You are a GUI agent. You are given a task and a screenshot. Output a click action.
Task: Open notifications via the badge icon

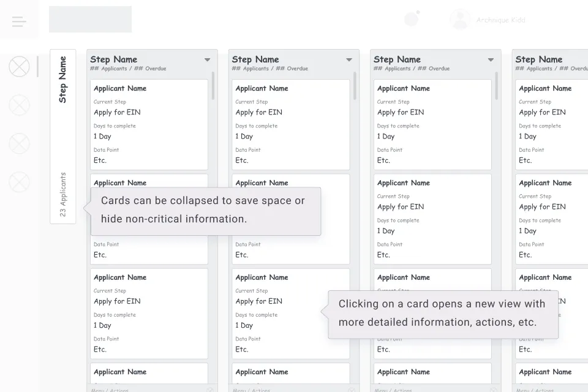[x=412, y=18]
